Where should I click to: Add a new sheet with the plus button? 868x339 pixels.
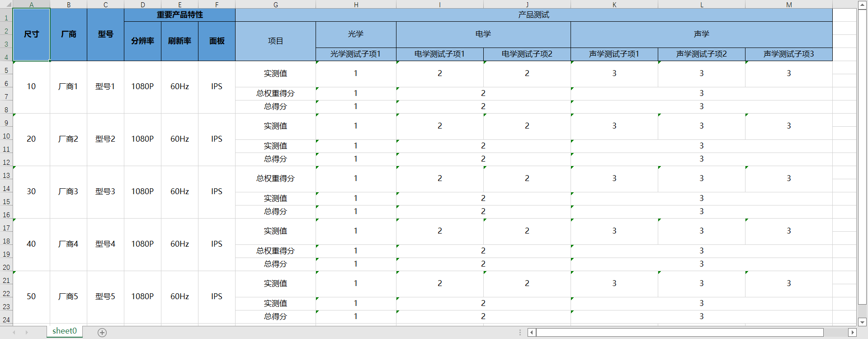click(x=102, y=333)
